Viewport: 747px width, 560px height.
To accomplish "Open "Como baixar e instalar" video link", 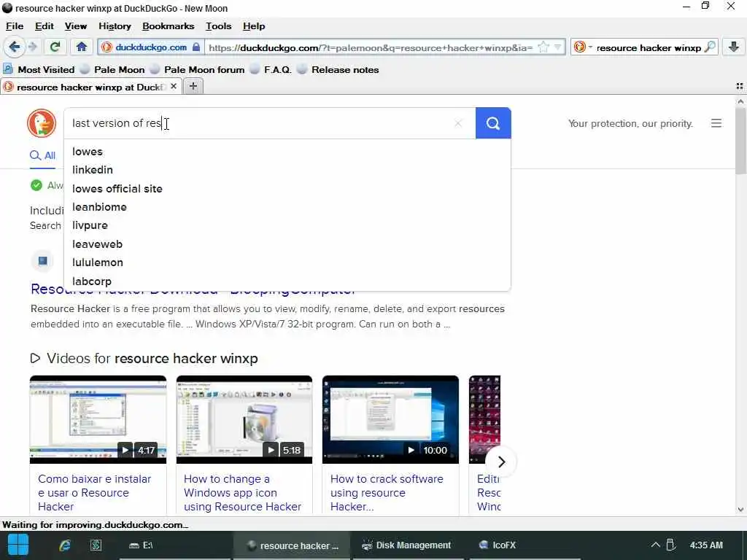I will coord(94,493).
